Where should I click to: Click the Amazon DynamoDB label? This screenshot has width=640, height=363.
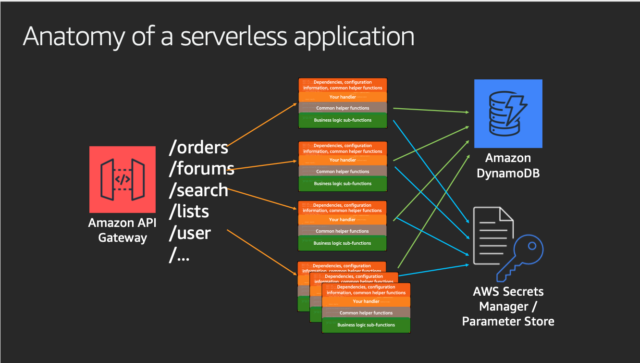[x=508, y=165]
